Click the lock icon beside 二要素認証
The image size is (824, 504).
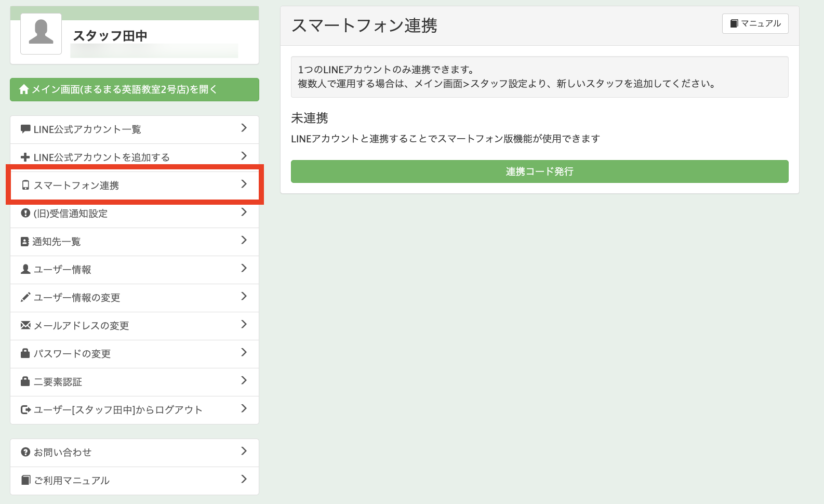25,381
